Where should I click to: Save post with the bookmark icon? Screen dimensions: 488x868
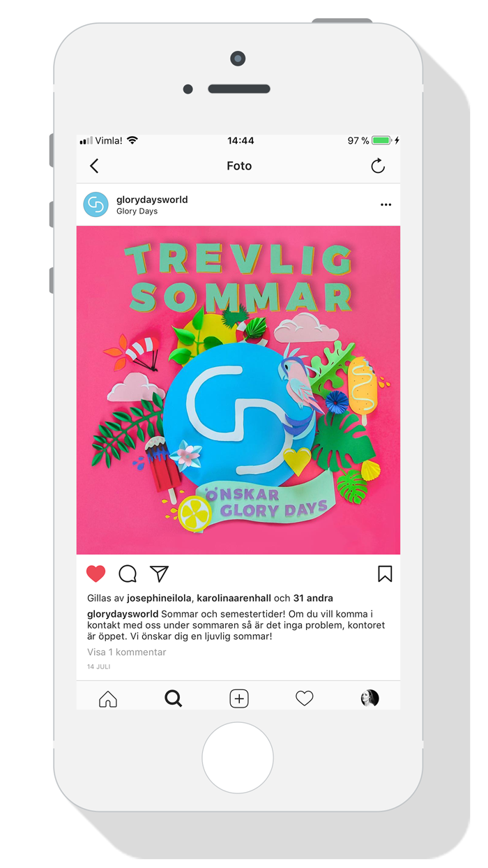tap(385, 574)
